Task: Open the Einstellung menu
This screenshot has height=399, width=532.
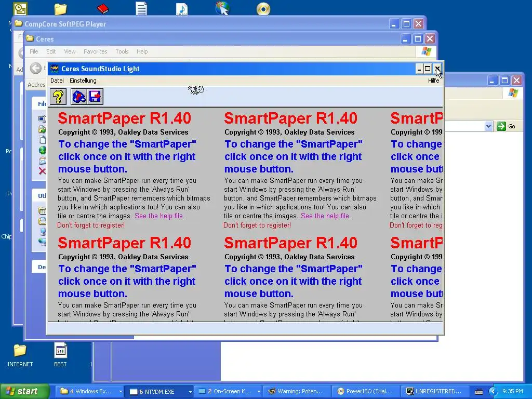Action: coord(83,81)
